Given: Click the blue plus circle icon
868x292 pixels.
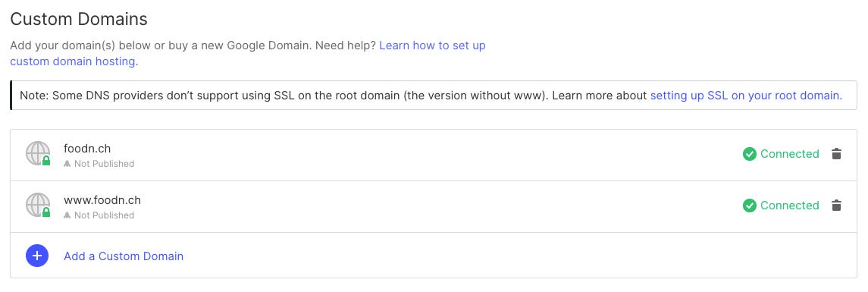Looking at the screenshot, I should coord(37,256).
